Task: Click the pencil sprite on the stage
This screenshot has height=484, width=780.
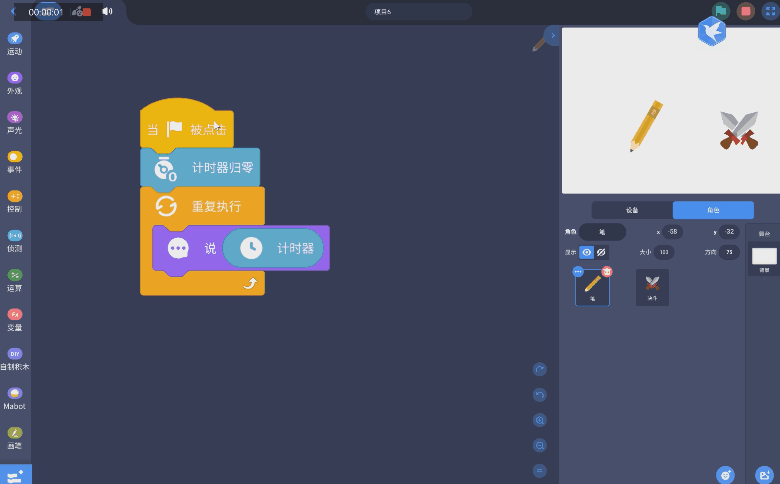Action: point(646,126)
